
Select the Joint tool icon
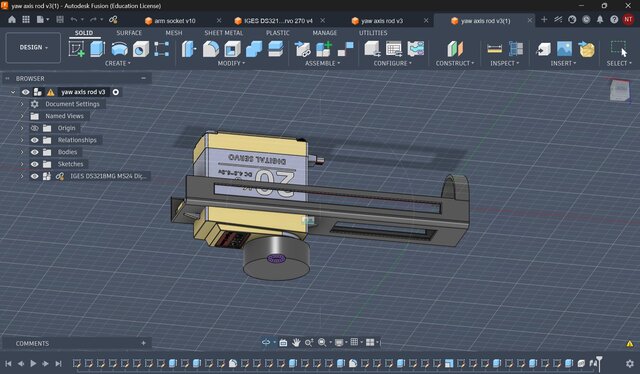[x=346, y=49]
